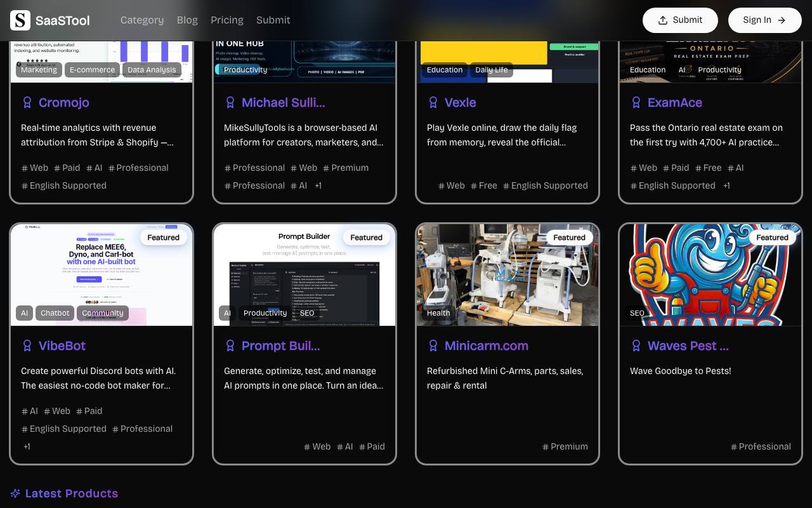
Task: Select the Daily Life tag on Vexle card
Action: click(492, 70)
